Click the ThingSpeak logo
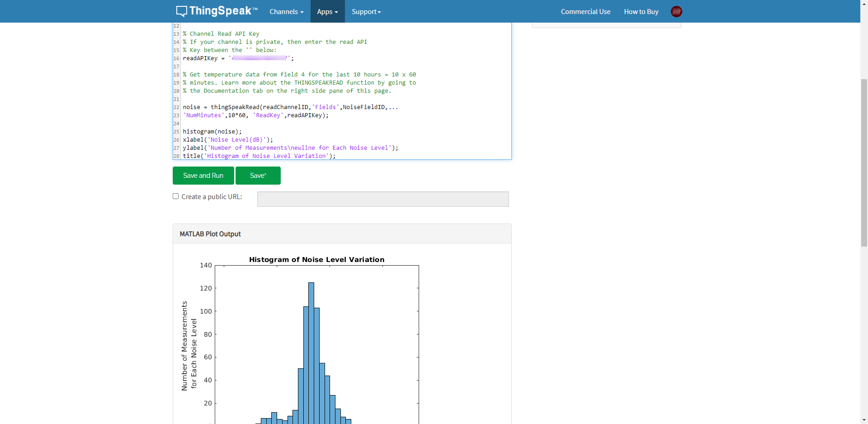Screen dimensions: 868x424 coord(217,11)
